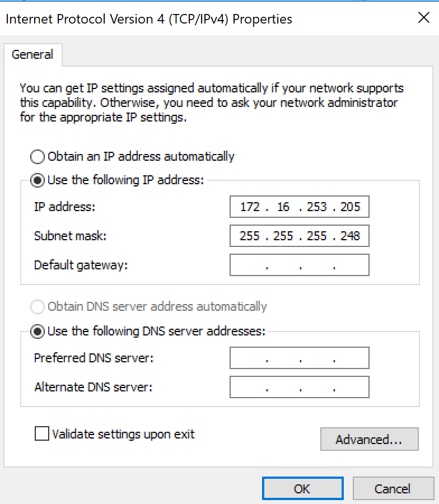Screen dimensions: 439x504
Task: Close the TCP/IPv4 Properties dialog
Action: (x=424, y=18)
